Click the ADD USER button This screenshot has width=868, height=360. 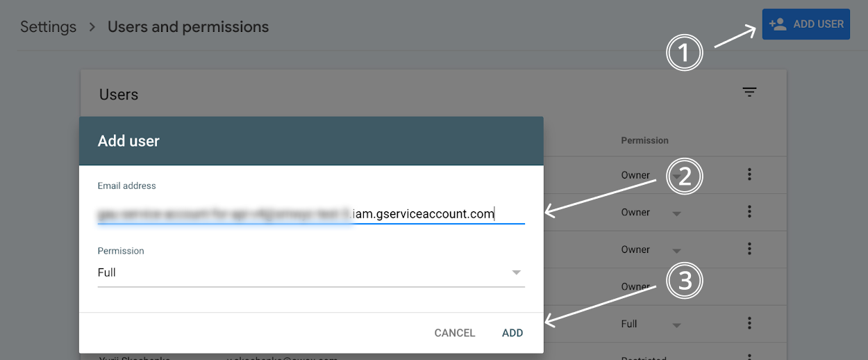806,24
